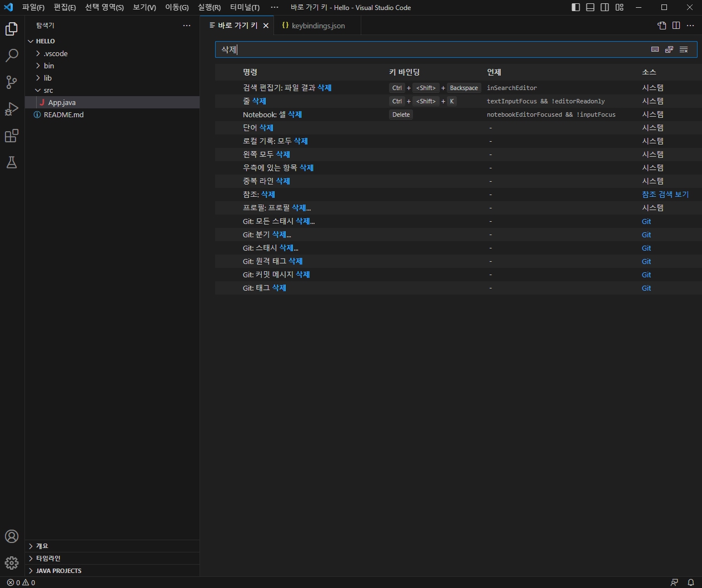Open the Accounts menu icon
702x588 pixels.
[x=12, y=536]
